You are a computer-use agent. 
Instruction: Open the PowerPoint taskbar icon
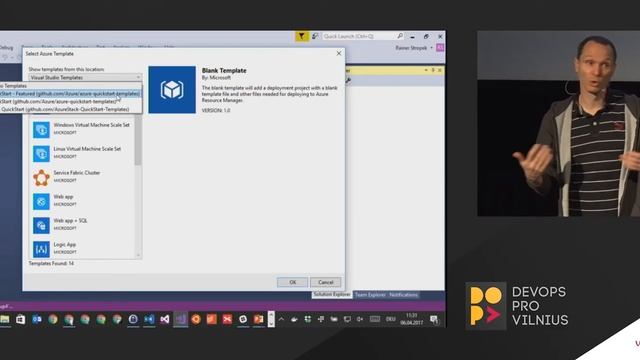258,319
